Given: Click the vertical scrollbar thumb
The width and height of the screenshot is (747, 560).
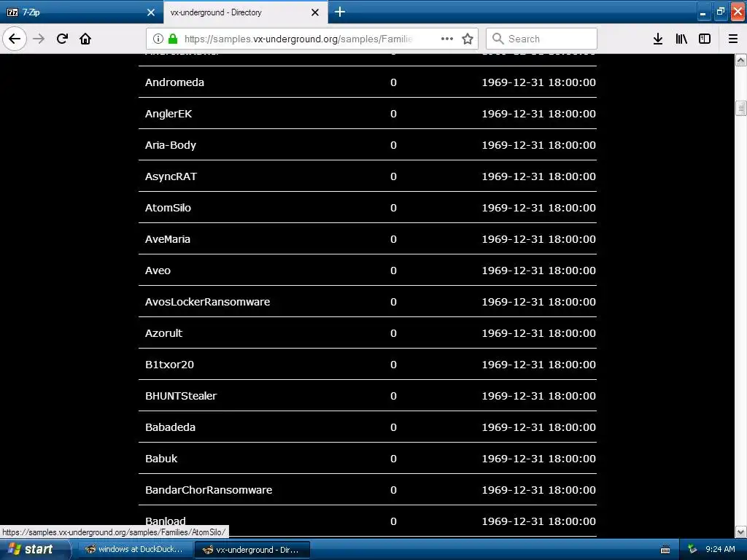Looking at the screenshot, I should point(741,109).
